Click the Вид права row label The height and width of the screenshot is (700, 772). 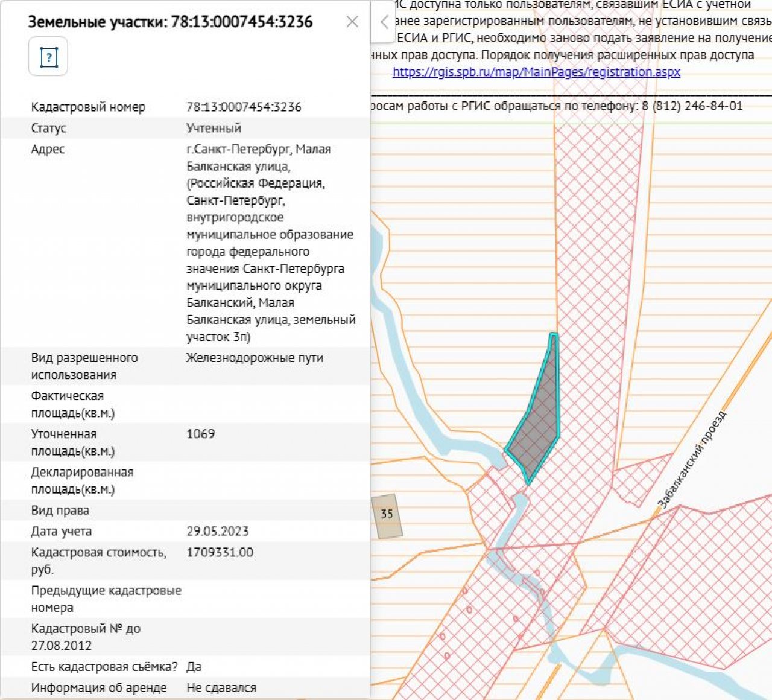tap(60, 511)
